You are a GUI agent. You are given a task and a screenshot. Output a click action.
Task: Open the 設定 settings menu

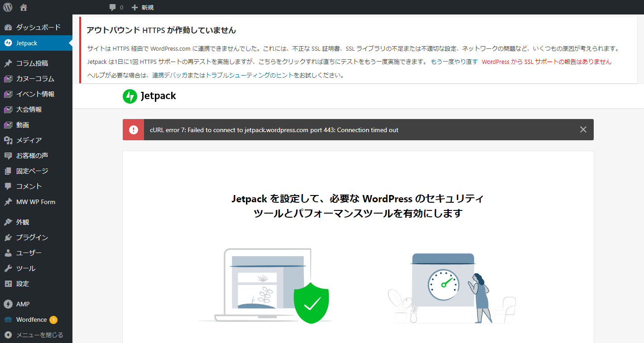(23, 284)
